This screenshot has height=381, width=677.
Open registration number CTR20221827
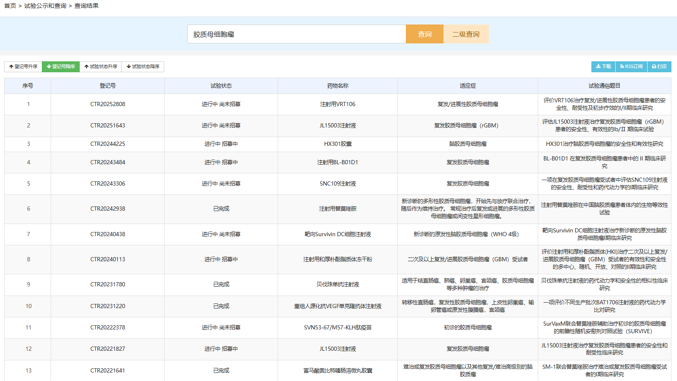108,349
